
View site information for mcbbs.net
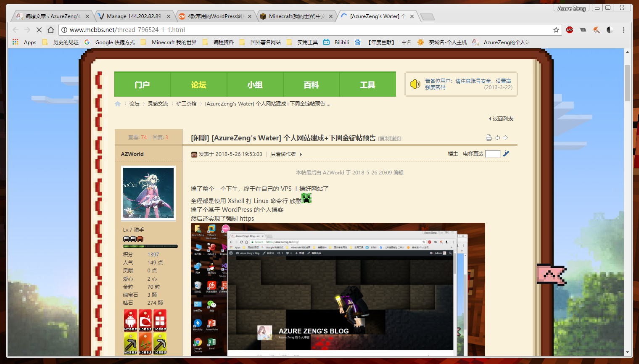point(64,30)
